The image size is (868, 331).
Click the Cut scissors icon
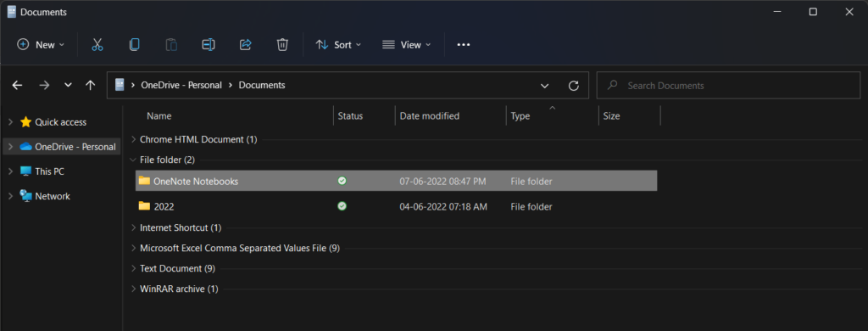97,45
